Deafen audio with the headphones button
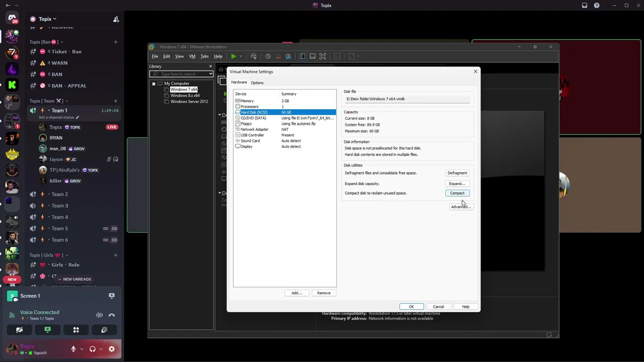The height and width of the screenshot is (362, 644). point(93,349)
